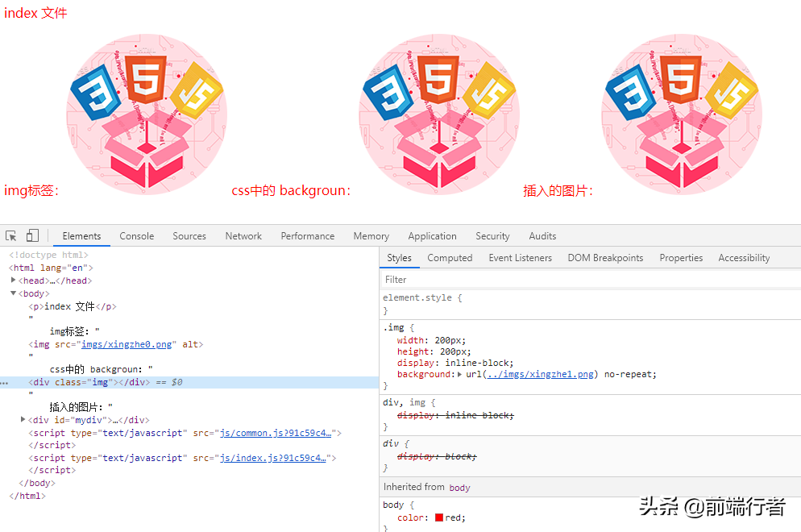Click the img标签 image in the page
This screenshot has height=532, width=801.
pos(147,114)
